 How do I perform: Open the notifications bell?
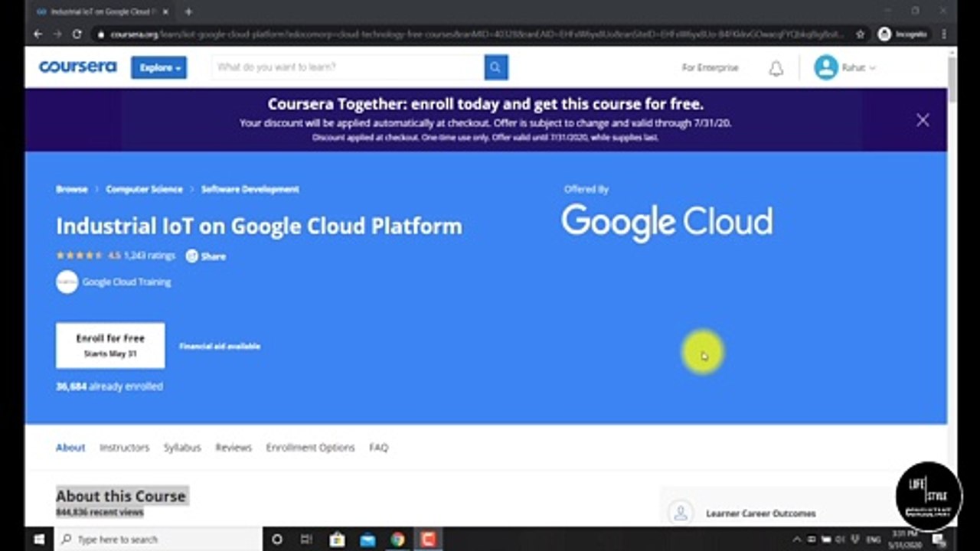pos(776,68)
